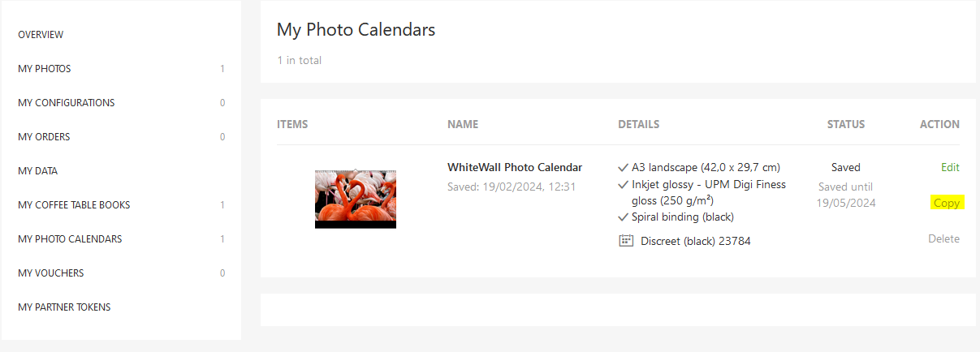Viewport: 980px width, 352px height.
Task: Open the Overview section in sidebar
Action: tap(41, 35)
